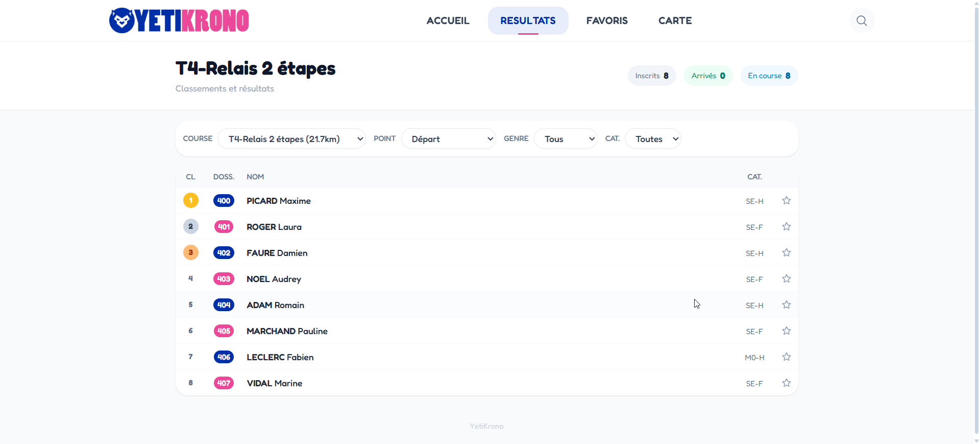Star FAURE Damien as favorite
Image resolution: width=980 pixels, height=444 pixels.
pyautogui.click(x=786, y=253)
